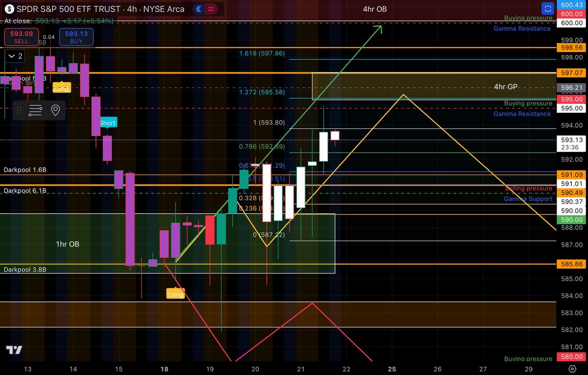Tap the blue 600.43 price axis label
Image resolution: width=588 pixels, height=375 pixels.
click(571, 5)
